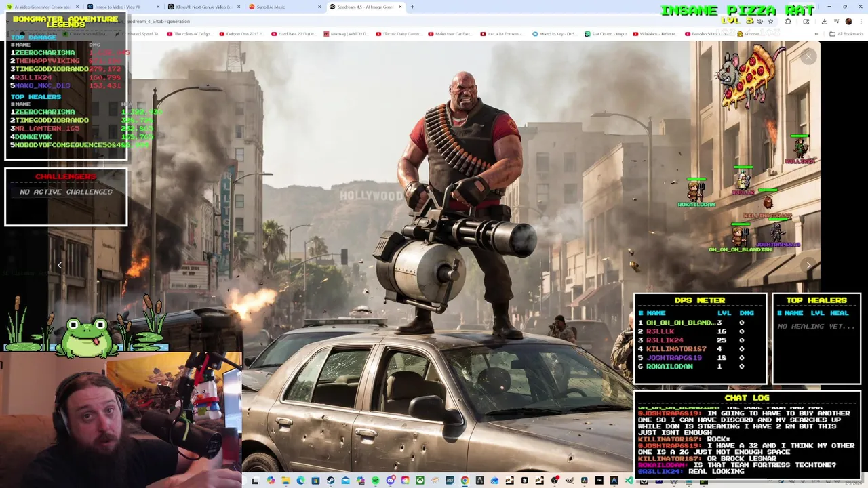Open Xbox app from the taskbar

pyautogui.click(x=420, y=481)
